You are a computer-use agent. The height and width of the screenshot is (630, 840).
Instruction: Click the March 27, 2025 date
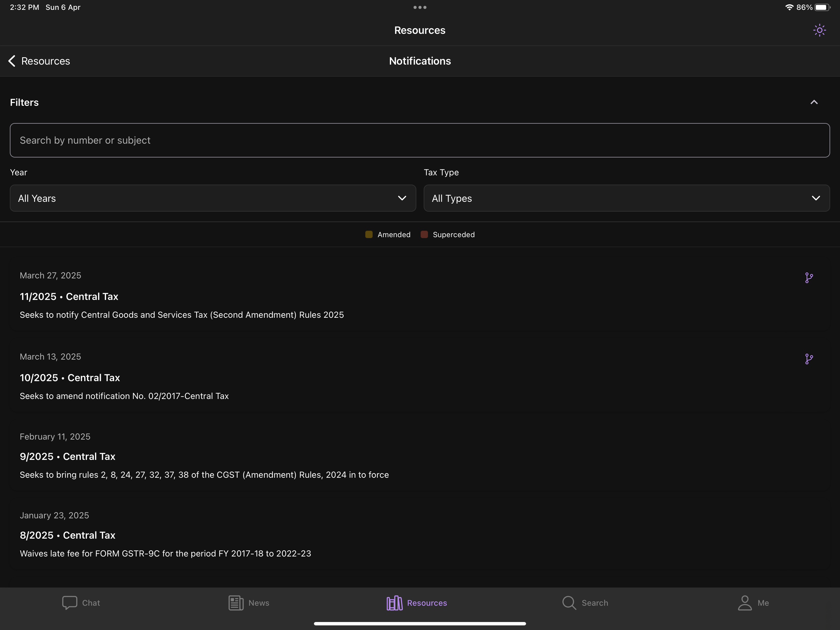50,275
